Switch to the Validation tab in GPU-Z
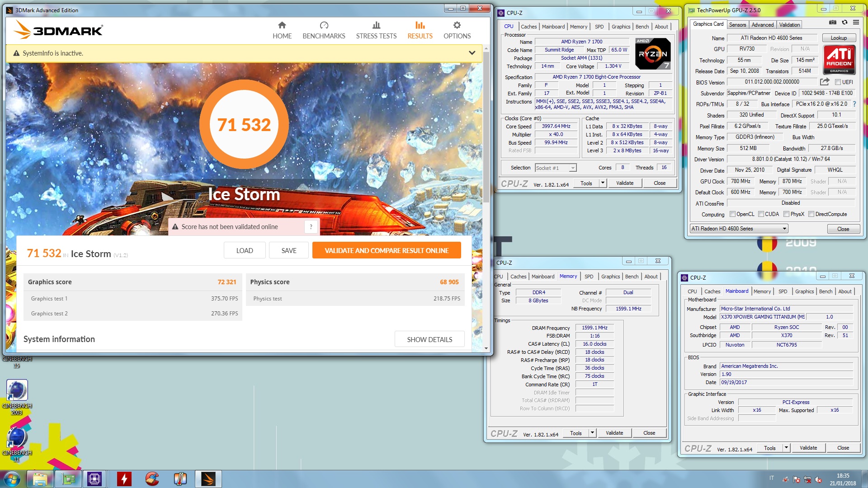Viewport: 868px width, 488px height. point(789,25)
